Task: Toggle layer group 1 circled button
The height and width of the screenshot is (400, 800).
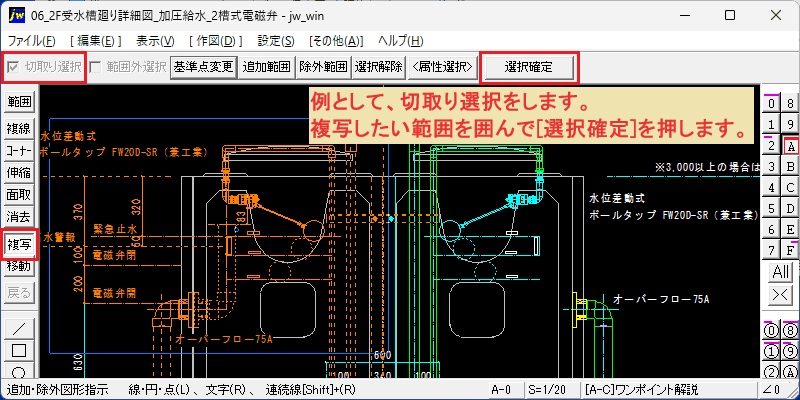Action: tap(771, 352)
